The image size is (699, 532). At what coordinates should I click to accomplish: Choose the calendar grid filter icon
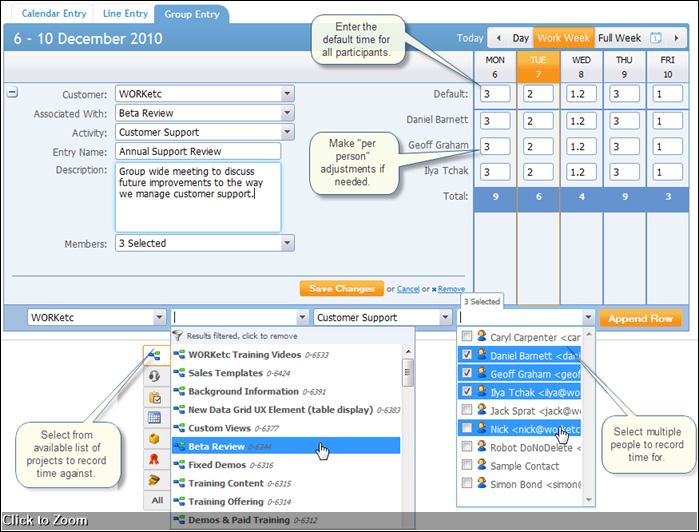(x=155, y=418)
